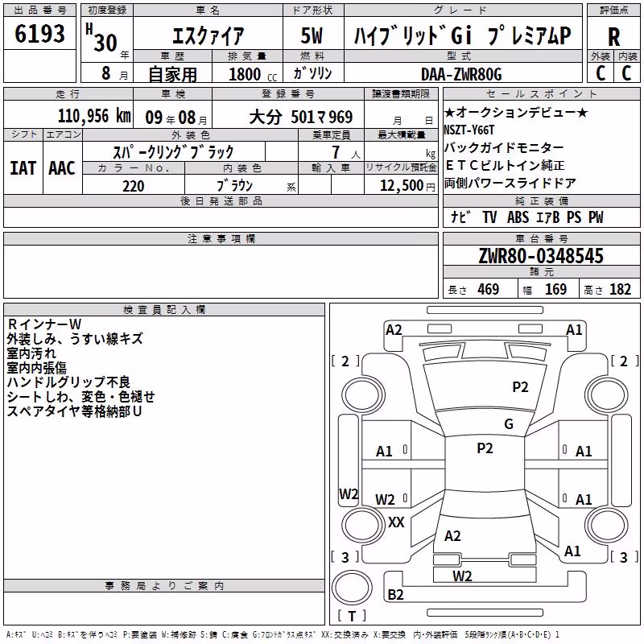
Task: Click the inspector note 室内汚れ
Action: coord(31,353)
